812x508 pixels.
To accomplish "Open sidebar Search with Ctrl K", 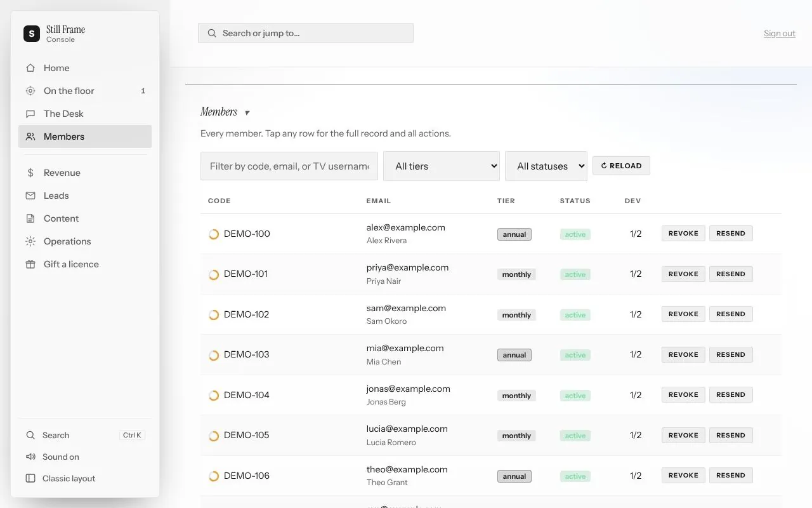I will point(85,435).
